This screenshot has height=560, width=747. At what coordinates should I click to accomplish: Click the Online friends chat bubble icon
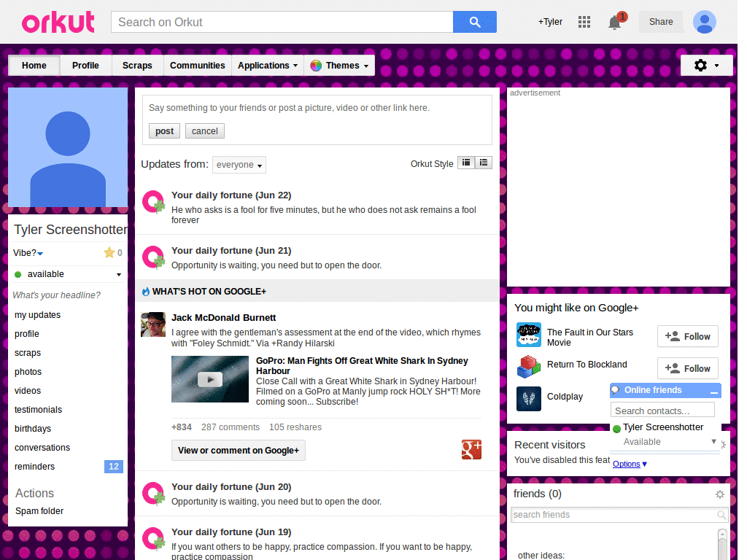click(615, 390)
